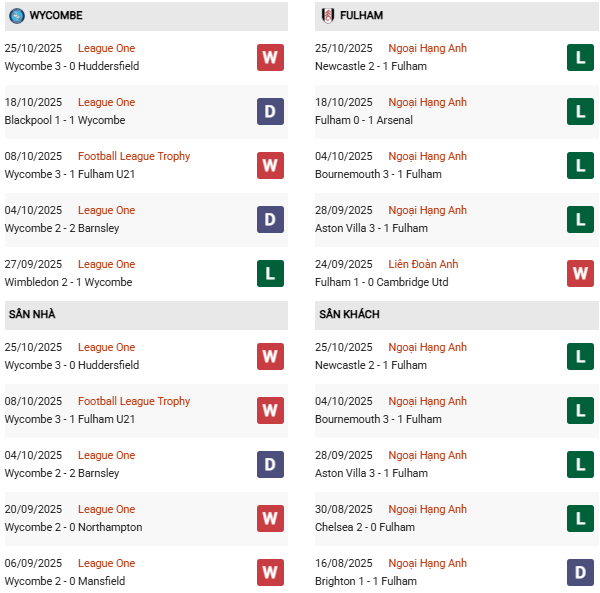Open the SÂN KHÁCH section header

tap(349, 315)
